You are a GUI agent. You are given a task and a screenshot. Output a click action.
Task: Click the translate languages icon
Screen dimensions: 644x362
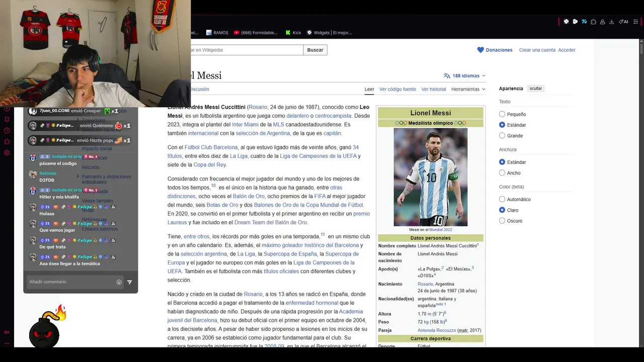coord(447,76)
